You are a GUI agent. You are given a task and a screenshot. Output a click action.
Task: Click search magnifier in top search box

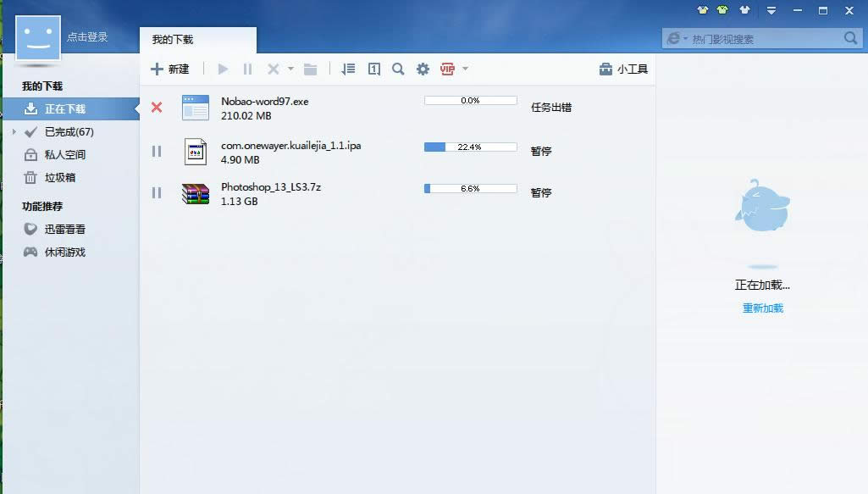click(x=851, y=38)
